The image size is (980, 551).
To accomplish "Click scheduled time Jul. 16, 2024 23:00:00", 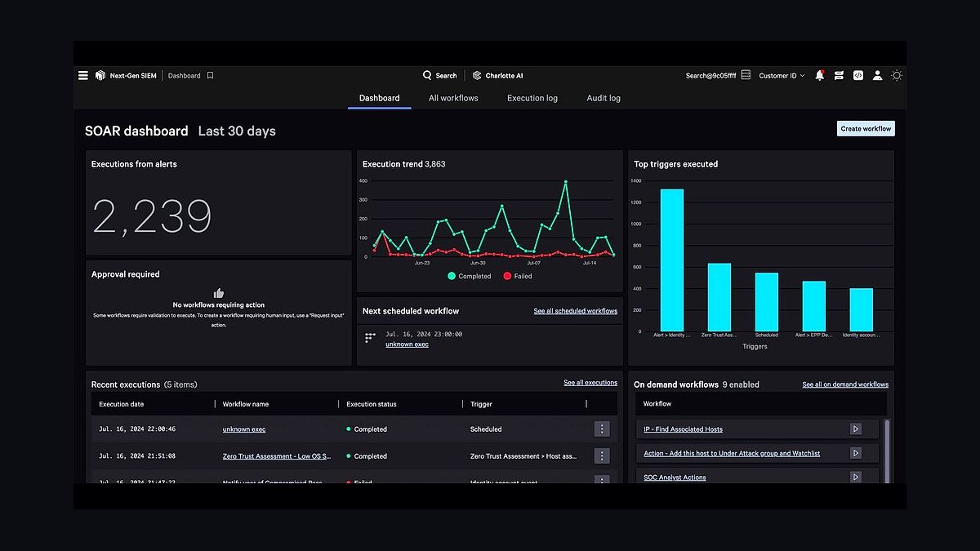I will tap(424, 334).
